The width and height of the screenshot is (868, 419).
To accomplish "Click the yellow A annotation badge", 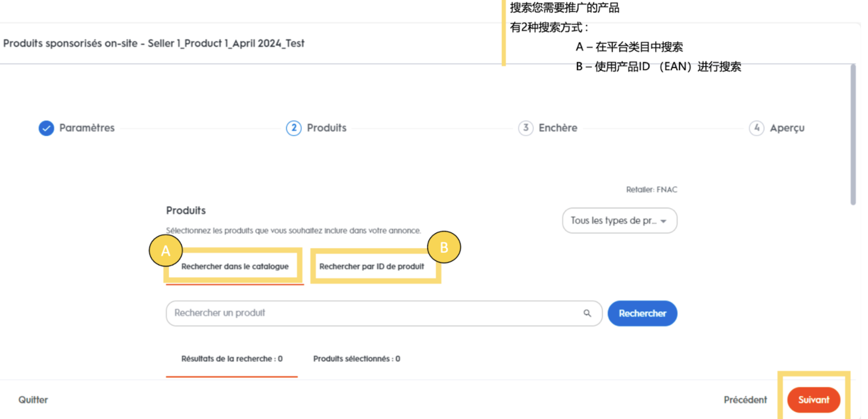I will (x=166, y=251).
